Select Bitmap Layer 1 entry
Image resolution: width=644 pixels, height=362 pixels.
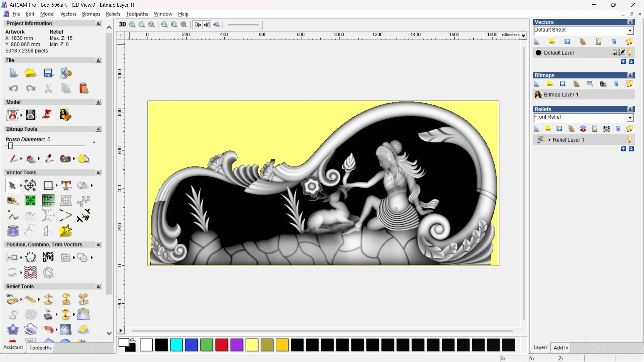click(x=561, y=95)
